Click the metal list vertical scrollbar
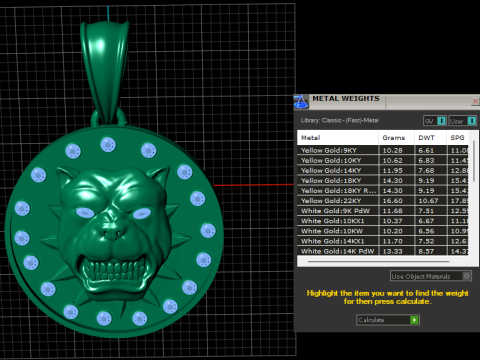 click(474, 161)
